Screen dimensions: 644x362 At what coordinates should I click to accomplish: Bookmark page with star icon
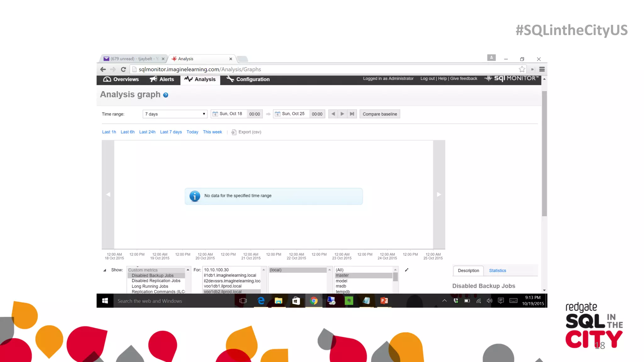click(x=522, y=69)
